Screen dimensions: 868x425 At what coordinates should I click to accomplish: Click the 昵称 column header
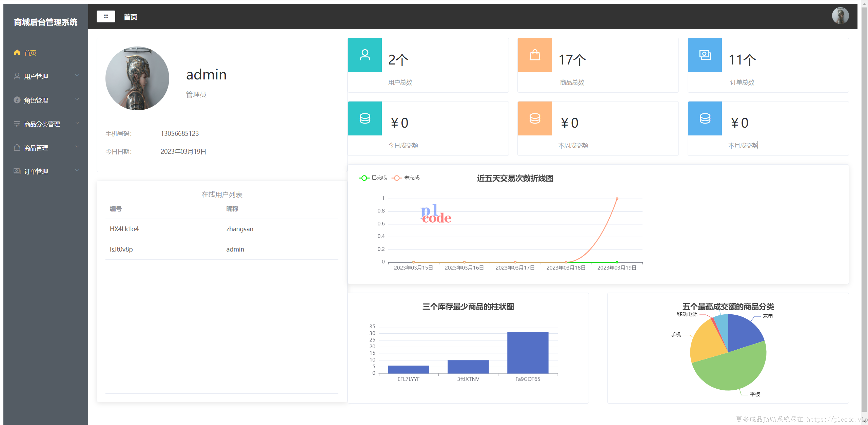click(x=232, y=209)
